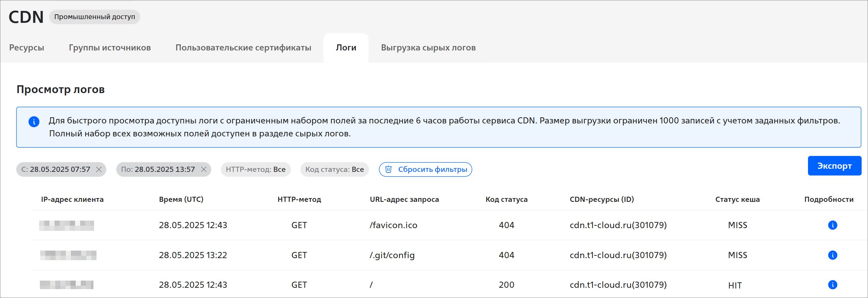Image resolution: width=868 pixels, height=298 pixels.
Task: Click the Просмотр логов heading
Action: pos(61,89)
